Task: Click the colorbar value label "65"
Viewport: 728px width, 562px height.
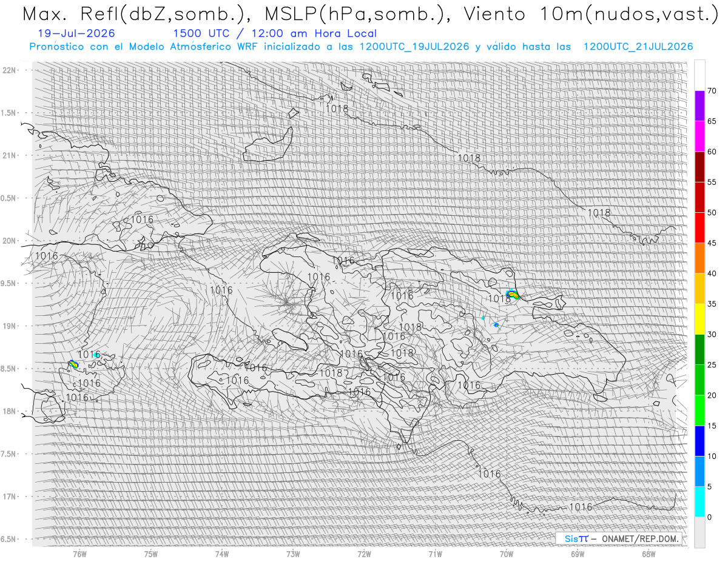Action: pos(712,121)
